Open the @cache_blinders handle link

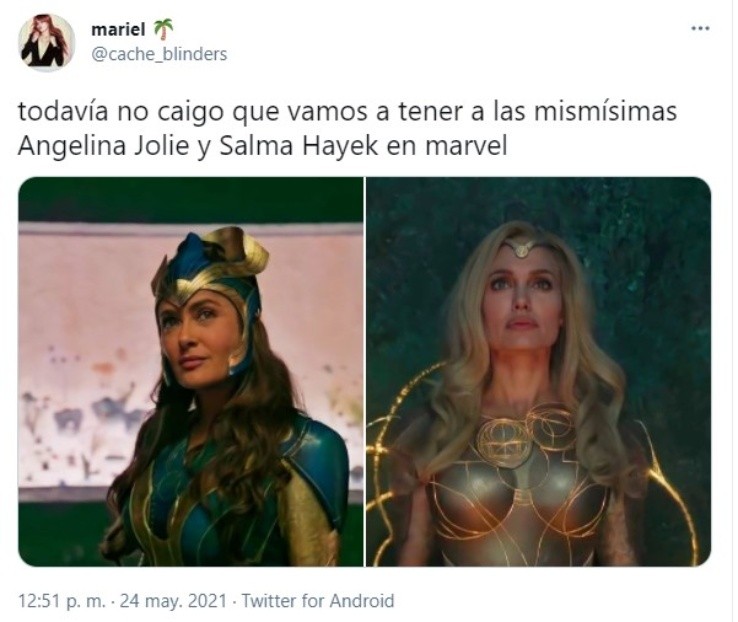click(x=159, y=54)
